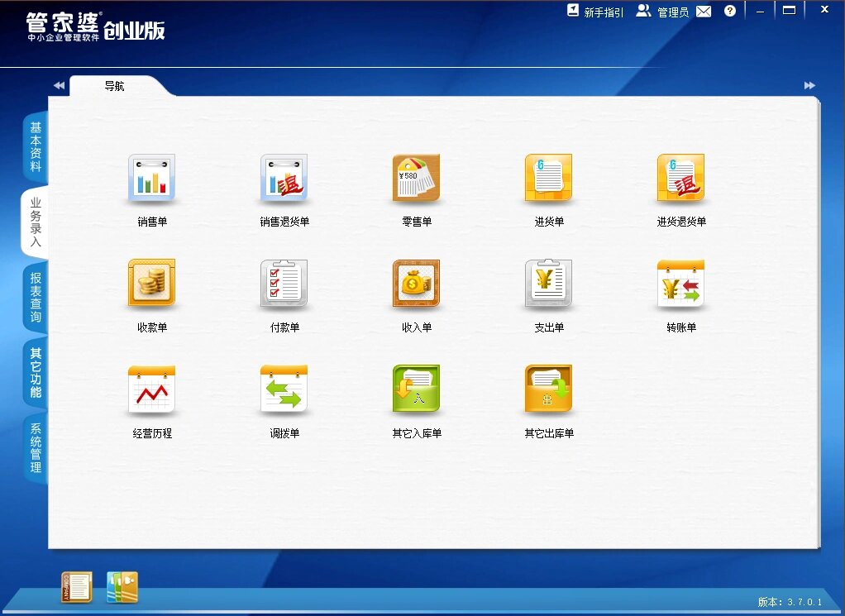This screenshot has width=845, height=616.
Task: Click the 新手指引 beginner guide link
Action: (x=595, y=12)
